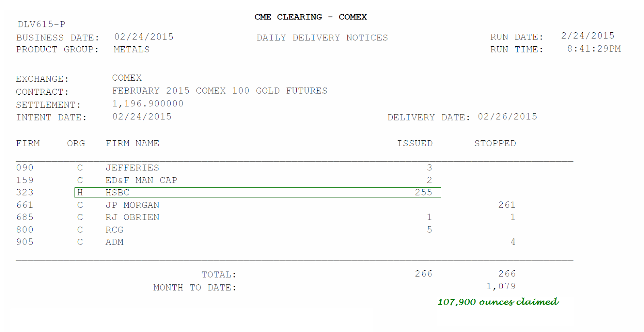Click the CME CLEARING - COMEX title
644x332 pixels.
click(x=310, y=17)
